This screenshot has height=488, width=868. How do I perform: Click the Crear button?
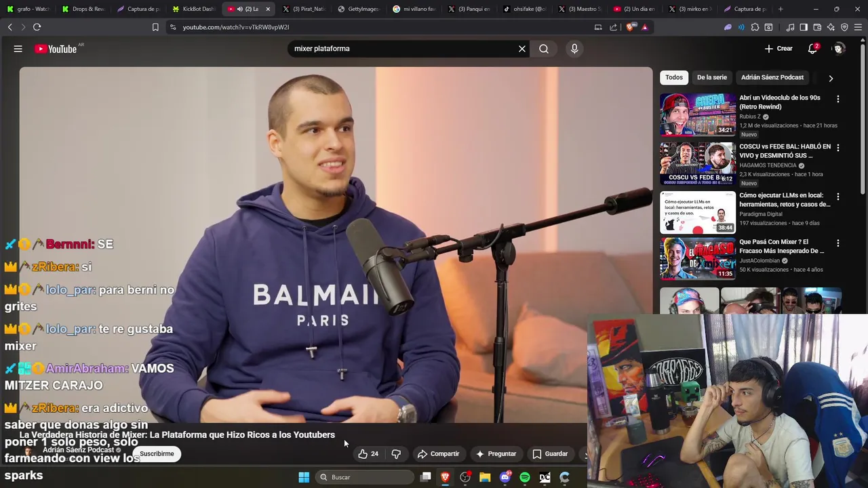778,49
